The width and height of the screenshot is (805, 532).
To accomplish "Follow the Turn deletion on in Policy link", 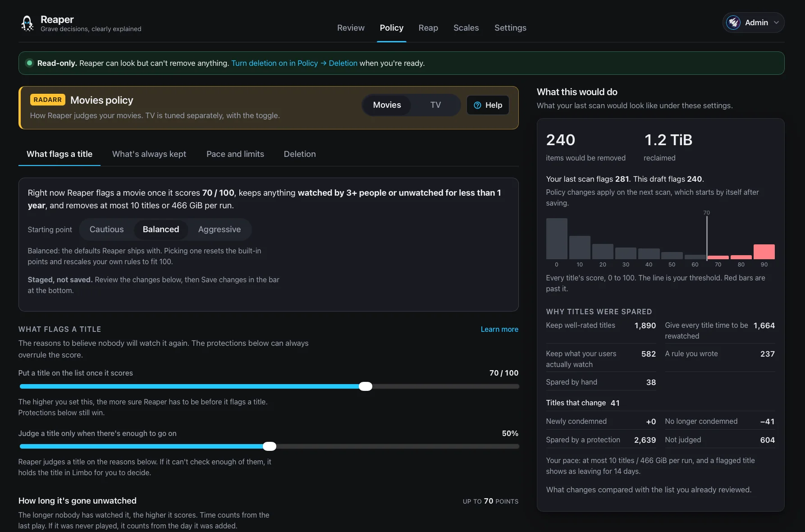I will [x=294, y=63].
